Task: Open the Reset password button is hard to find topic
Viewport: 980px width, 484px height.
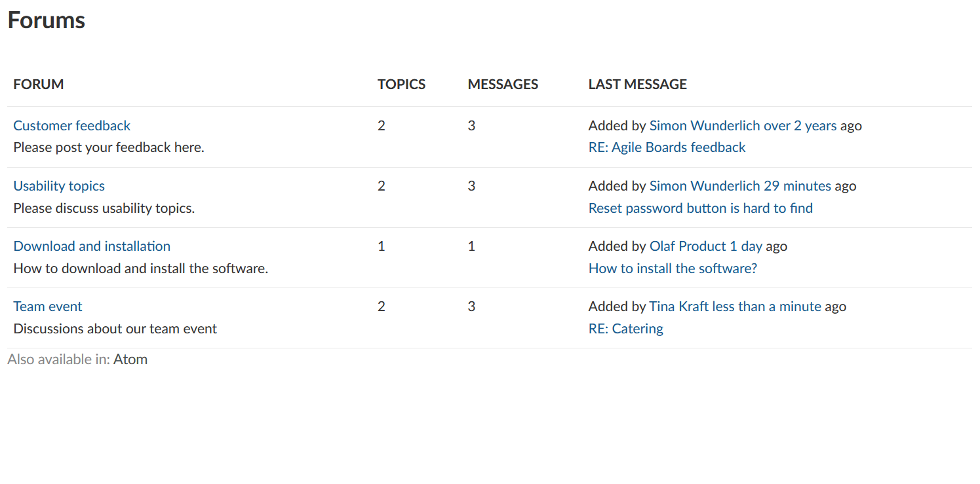Action: click(x=700, y=208)
